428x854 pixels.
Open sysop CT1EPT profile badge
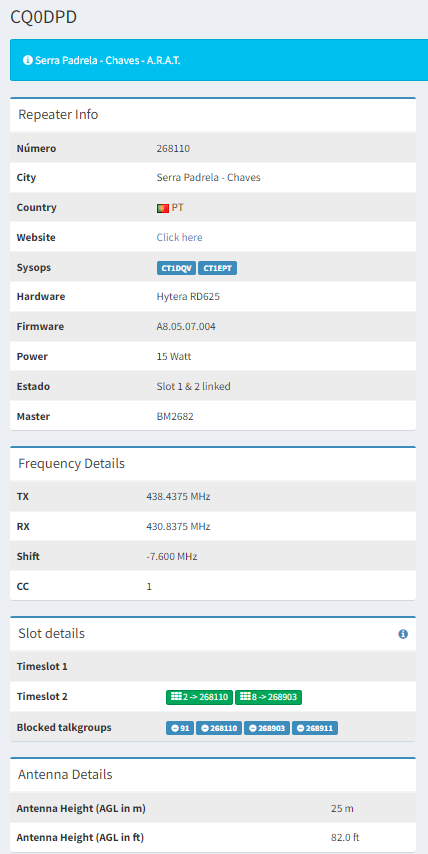click(x=217, y=268)
